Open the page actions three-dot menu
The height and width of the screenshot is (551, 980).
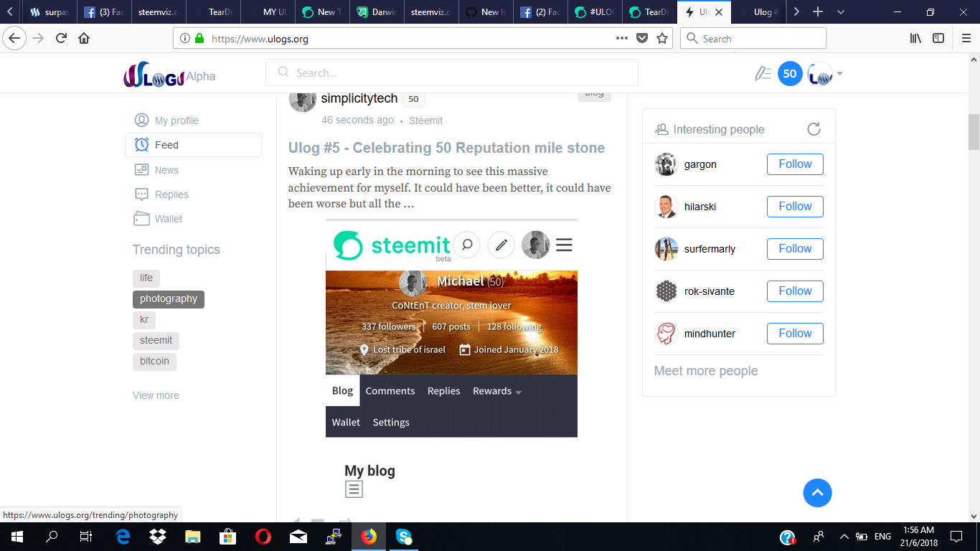(x=622, y=38)
